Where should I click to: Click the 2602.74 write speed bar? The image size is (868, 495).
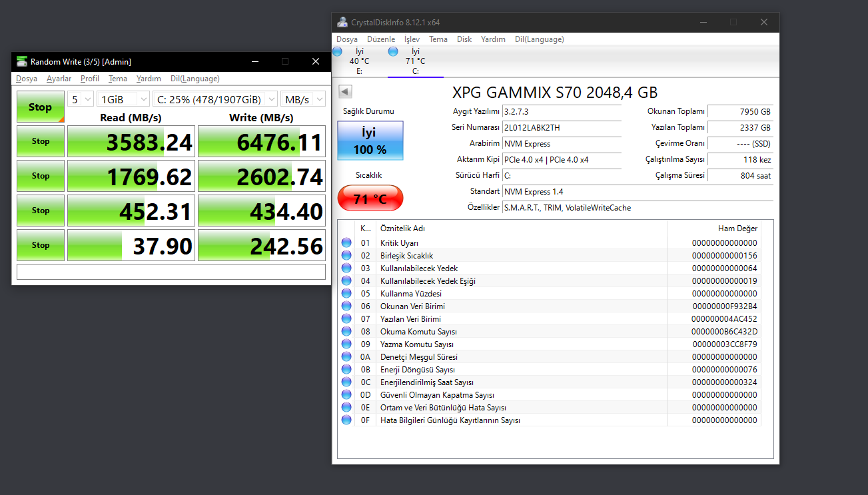coord(262,176)
